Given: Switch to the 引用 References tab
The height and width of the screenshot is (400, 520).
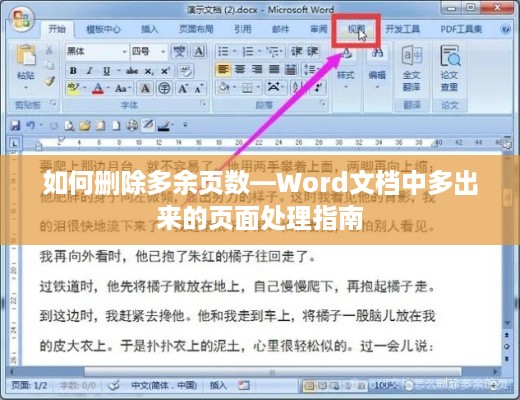Looking at the screenshot, I should [243, 29].
